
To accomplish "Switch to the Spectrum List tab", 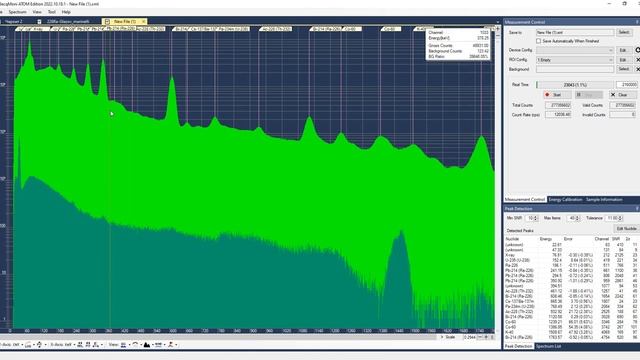I will (x=548, y=346).
